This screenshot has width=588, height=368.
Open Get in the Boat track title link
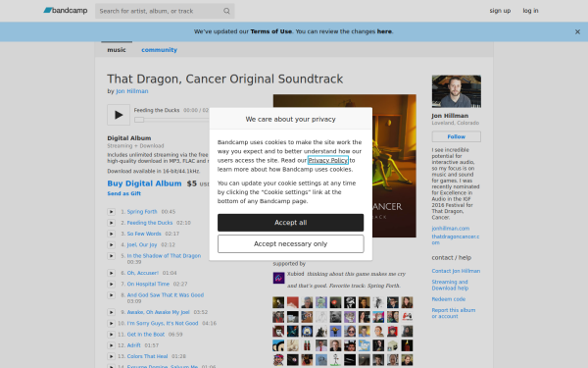(145, 335)
